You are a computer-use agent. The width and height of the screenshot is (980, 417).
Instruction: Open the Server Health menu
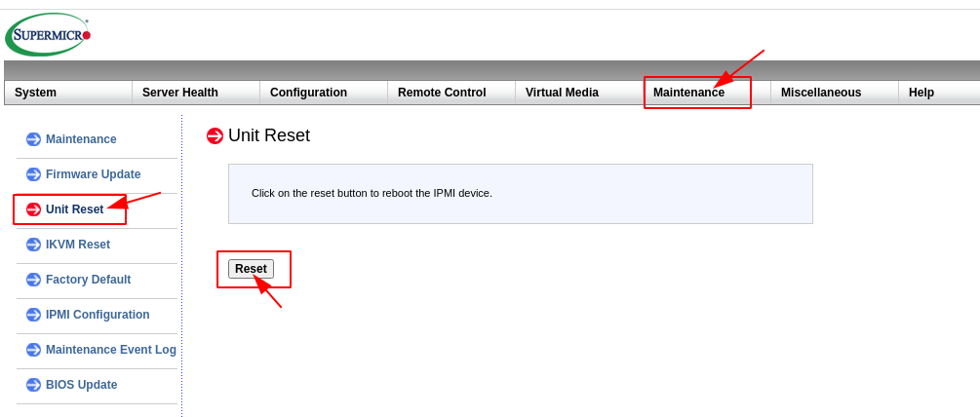180,93
